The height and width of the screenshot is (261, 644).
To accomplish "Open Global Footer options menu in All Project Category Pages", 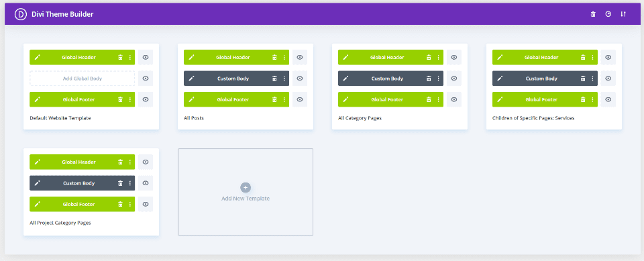I will tap(129, 204).
